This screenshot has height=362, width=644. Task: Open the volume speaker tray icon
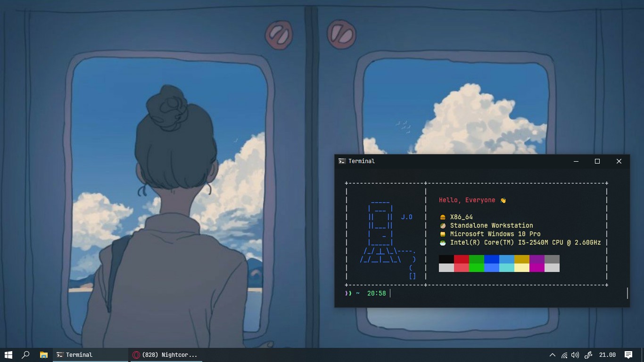[x=575, y=355]
